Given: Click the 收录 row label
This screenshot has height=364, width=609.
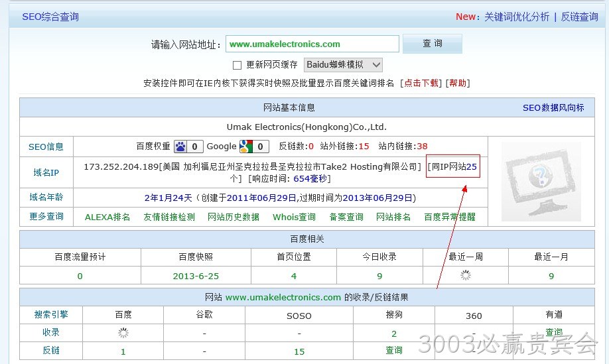Looking at the screenshot, I should (51, 333).
